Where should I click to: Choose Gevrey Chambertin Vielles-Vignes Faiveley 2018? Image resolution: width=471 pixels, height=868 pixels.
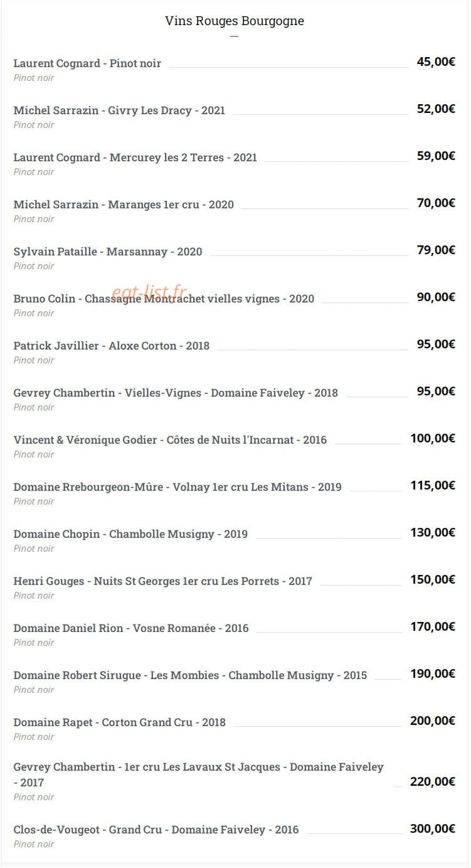tap(176, 393)
